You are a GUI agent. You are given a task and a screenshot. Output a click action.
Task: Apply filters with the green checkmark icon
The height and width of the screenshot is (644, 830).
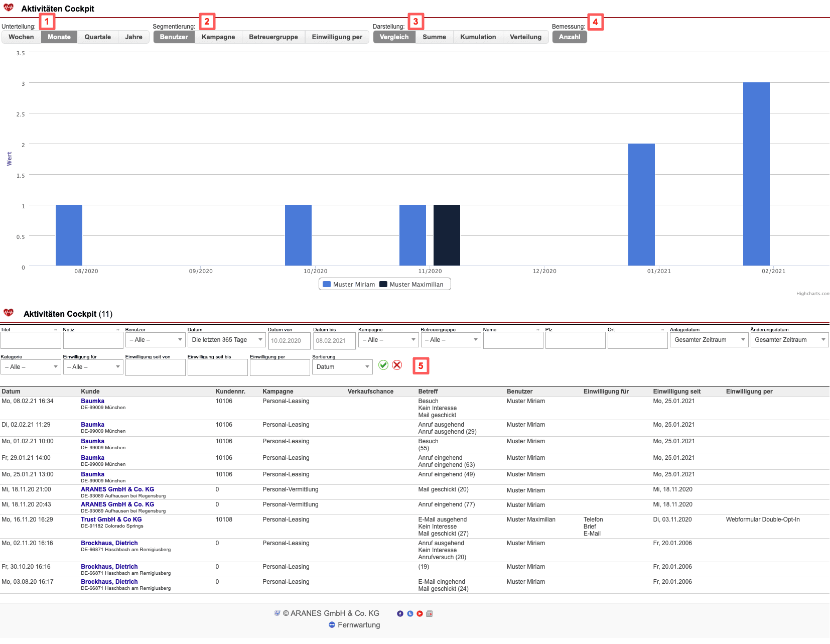(x=383, y=365)
